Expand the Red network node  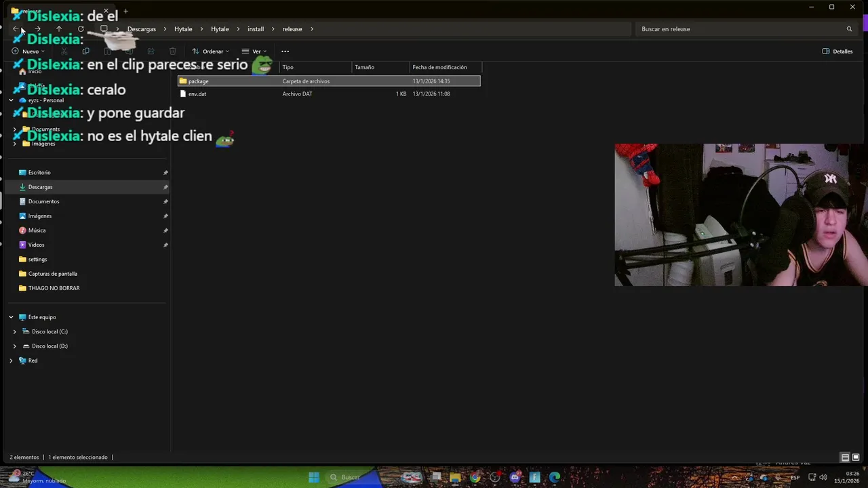pyautogui.click(x=11, y=361)
